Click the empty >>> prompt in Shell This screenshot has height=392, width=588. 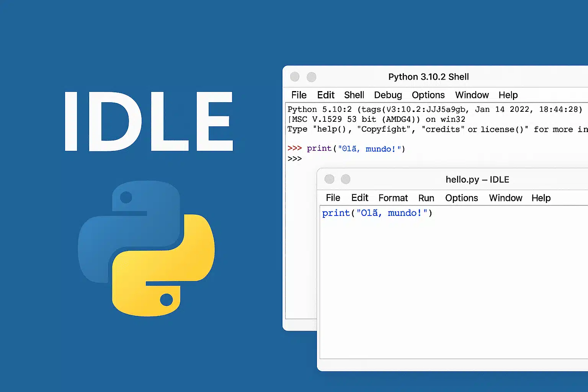(295, 159)
